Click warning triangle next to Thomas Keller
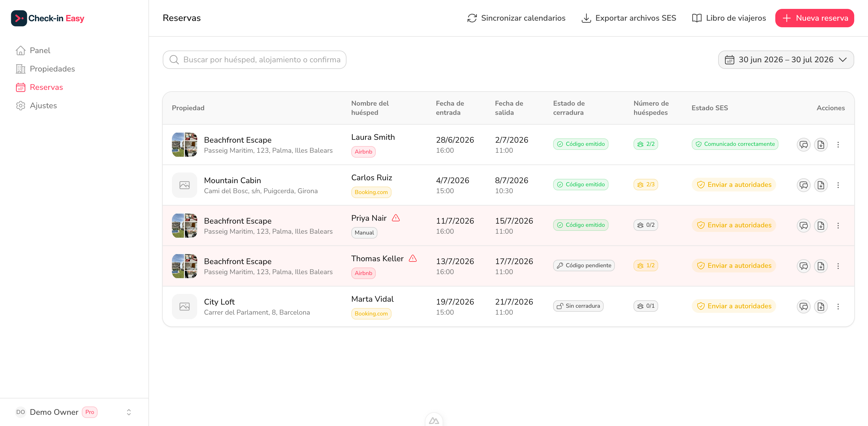The width and height of the screenshot is (868, 426). [x=413, y=258]
